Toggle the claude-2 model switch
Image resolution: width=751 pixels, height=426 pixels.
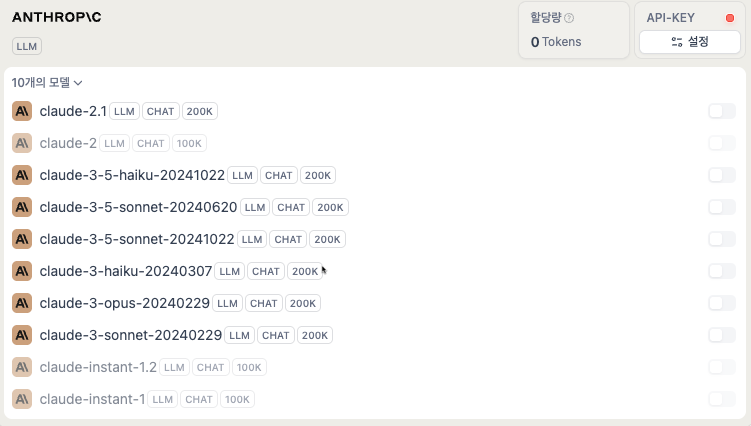click(x=722, y=143)
